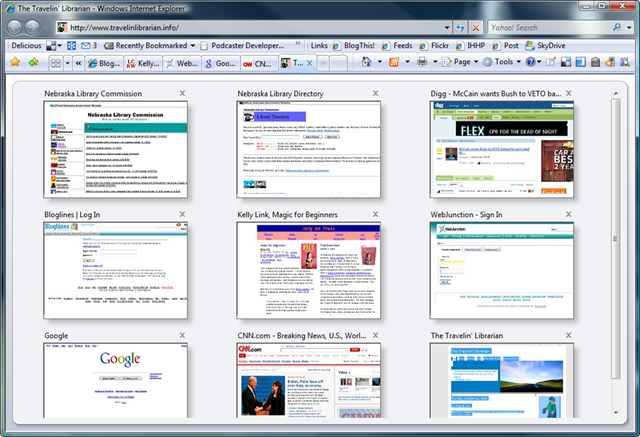
Task: Open the Feeds link in Links bar
Action: click(x=398, y=46)
